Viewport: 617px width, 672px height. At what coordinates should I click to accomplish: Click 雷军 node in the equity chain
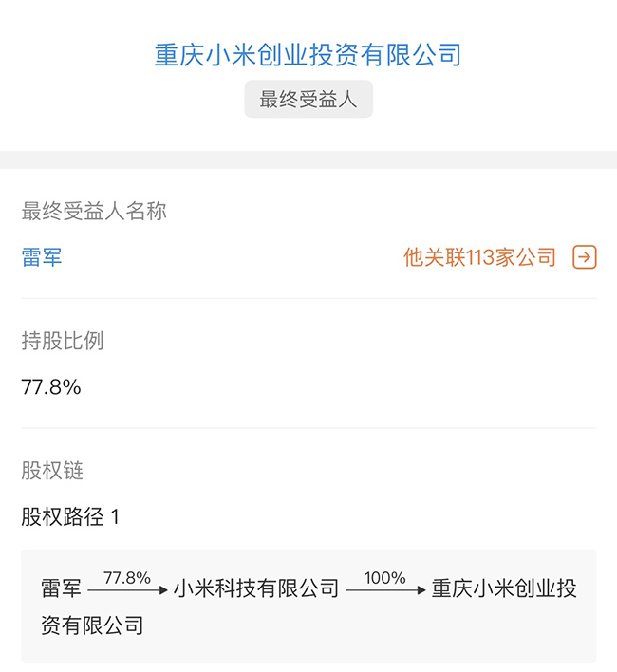[x=61, y=589]
